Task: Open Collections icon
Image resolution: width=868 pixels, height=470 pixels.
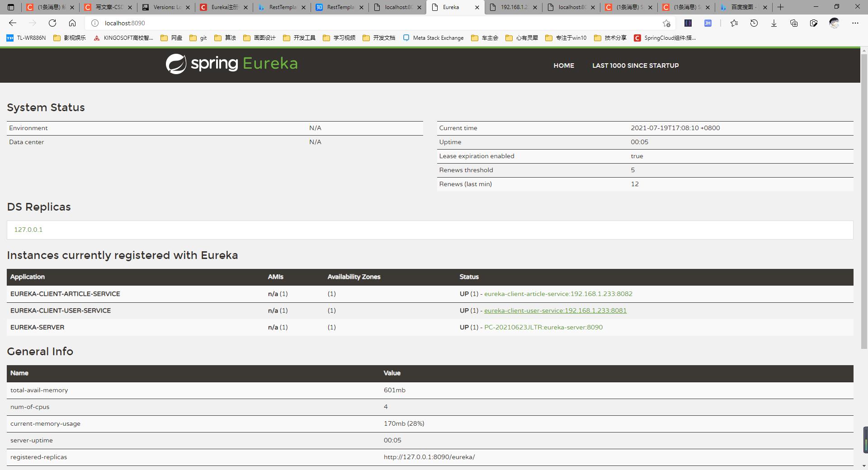Action: pos(794,23)
